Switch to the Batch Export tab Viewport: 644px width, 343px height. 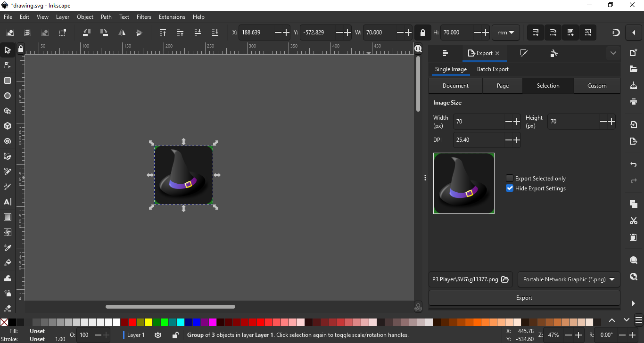[x=493, y=69]
